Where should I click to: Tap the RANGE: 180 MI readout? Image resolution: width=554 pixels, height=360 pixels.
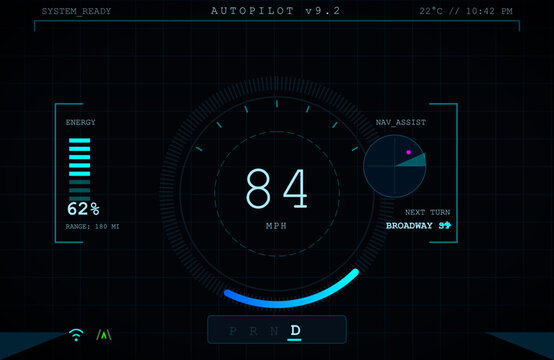point(93,226)
